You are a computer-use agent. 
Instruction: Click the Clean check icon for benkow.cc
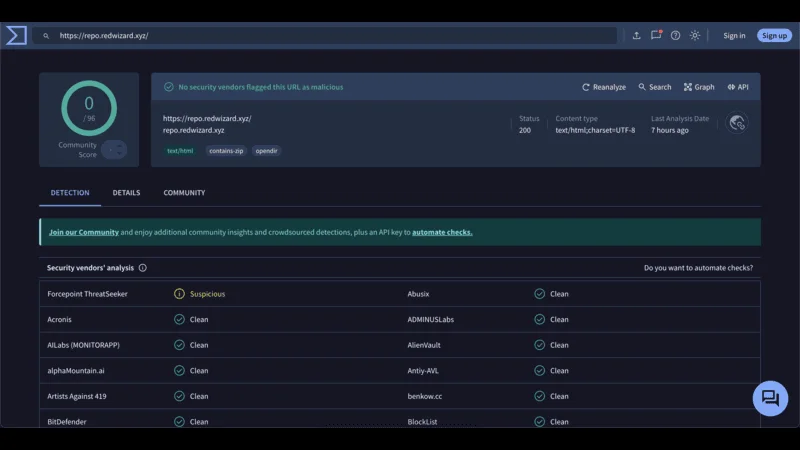(539, 396)
